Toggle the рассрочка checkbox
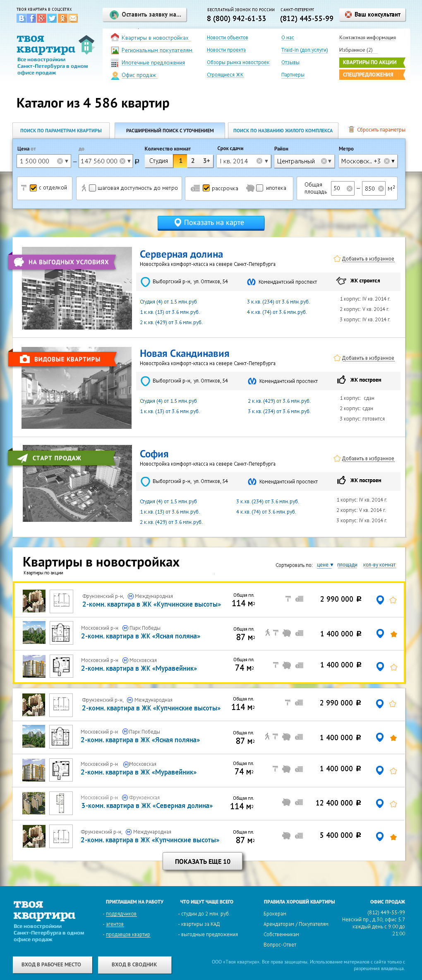The image size is (422, 980). tap(206, 188)
